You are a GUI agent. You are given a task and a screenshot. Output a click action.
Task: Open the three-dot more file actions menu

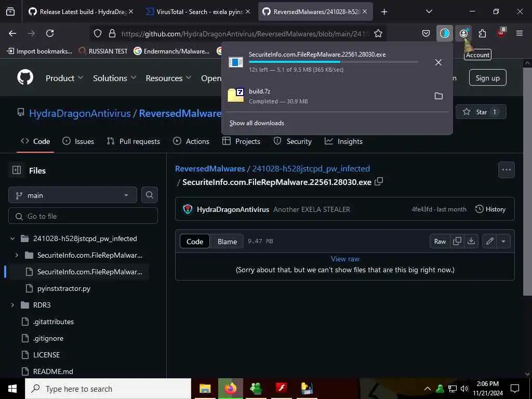[506, 170]
